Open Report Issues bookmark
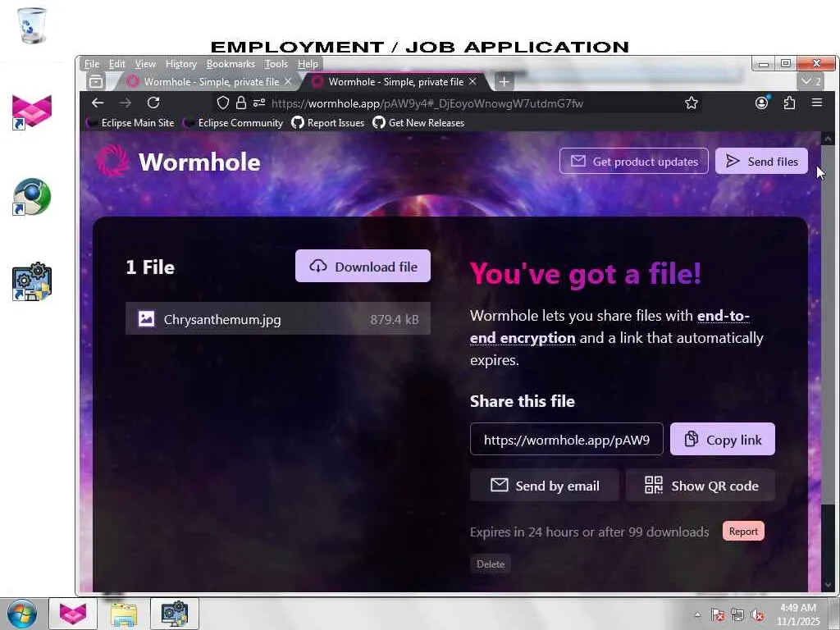 pos(328,123)
